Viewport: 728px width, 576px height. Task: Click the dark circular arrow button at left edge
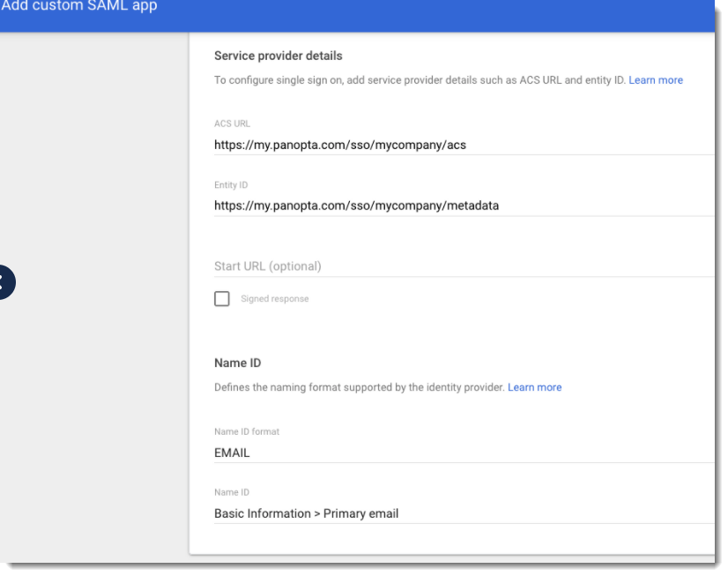[x=4, y=282]
